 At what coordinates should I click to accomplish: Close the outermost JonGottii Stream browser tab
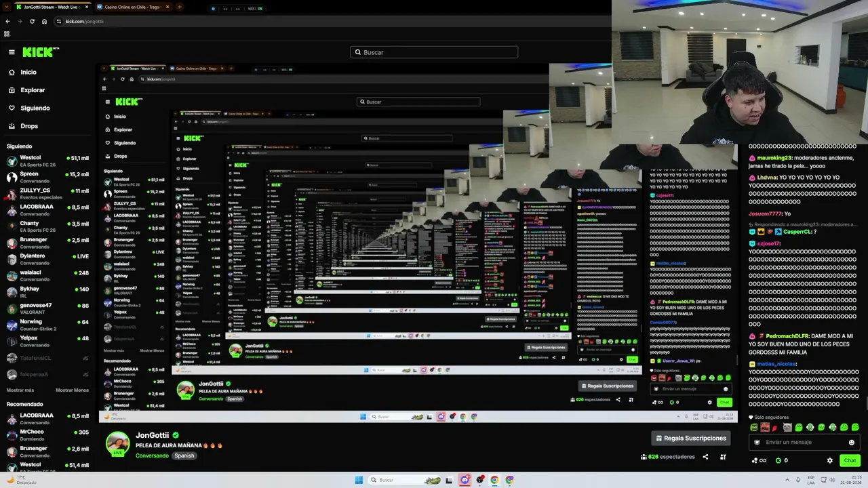85,7
